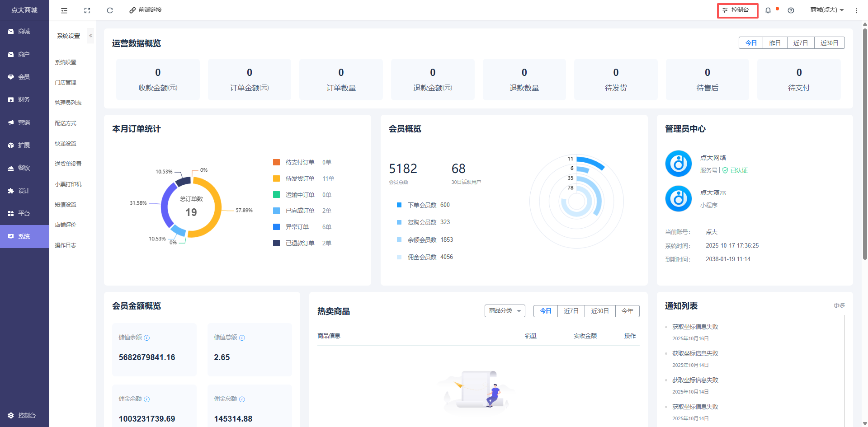Click the help question mark icon
Screen dimensions: 868x427
pos(791,10)
